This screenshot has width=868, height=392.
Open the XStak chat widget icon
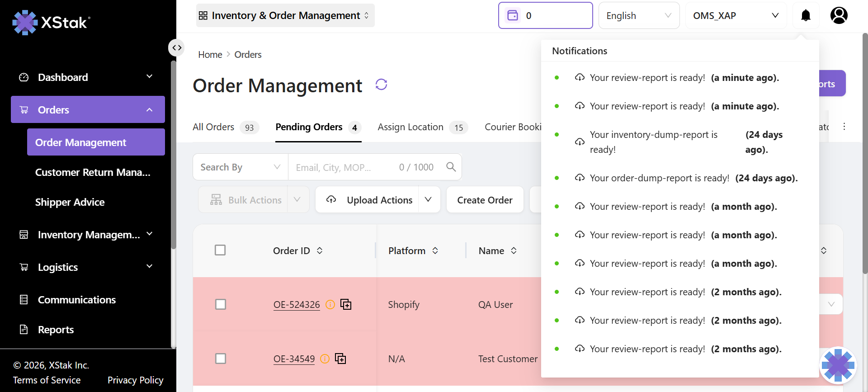coord(838,365)
